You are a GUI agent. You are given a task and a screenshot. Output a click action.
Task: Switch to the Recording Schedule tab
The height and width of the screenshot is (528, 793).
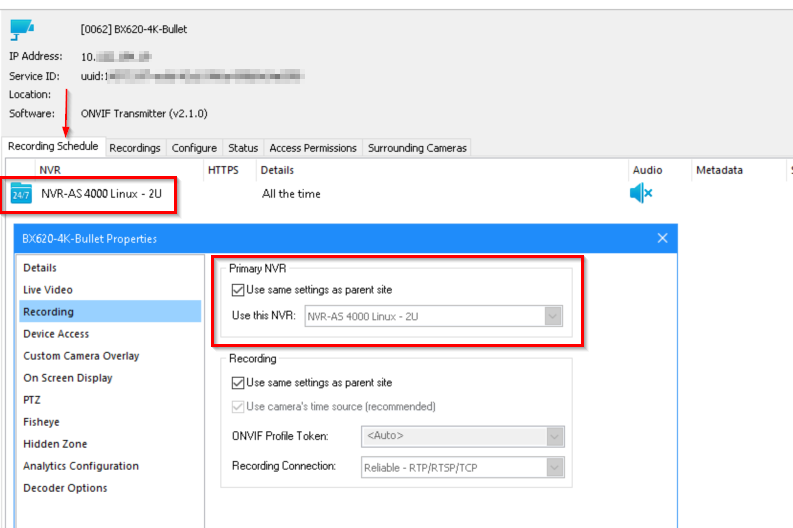53,146
